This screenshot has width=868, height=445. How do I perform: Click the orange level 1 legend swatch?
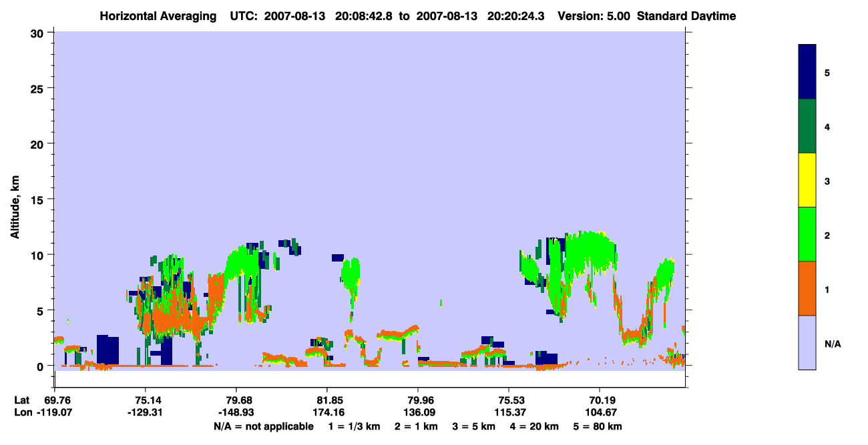coord(807,288)
